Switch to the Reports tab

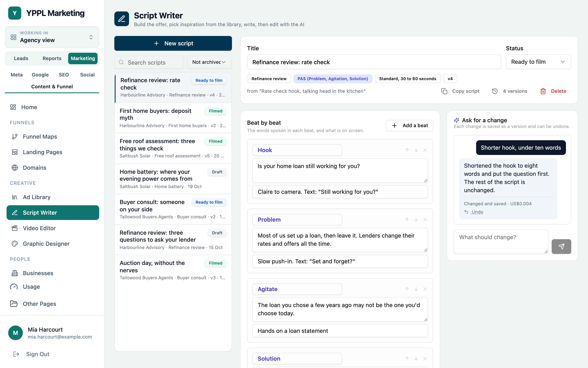tap(52, 58)
